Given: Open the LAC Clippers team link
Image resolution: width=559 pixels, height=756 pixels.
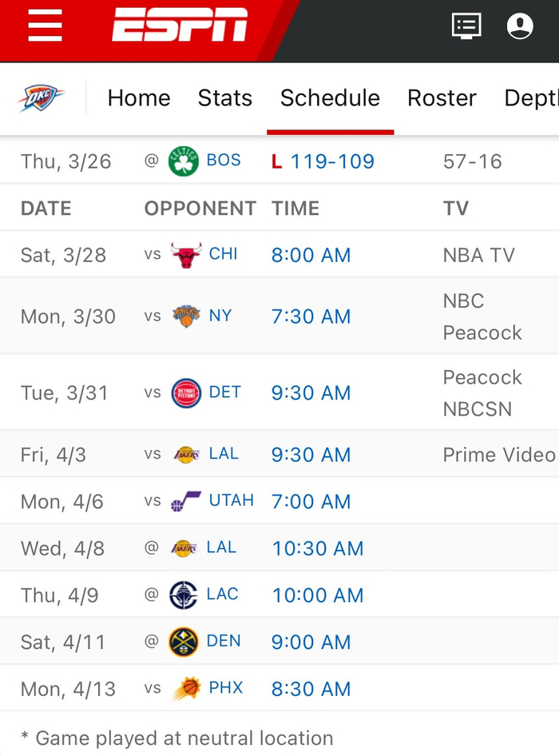Looking at the screenshot, I should (x=223, y=595).
